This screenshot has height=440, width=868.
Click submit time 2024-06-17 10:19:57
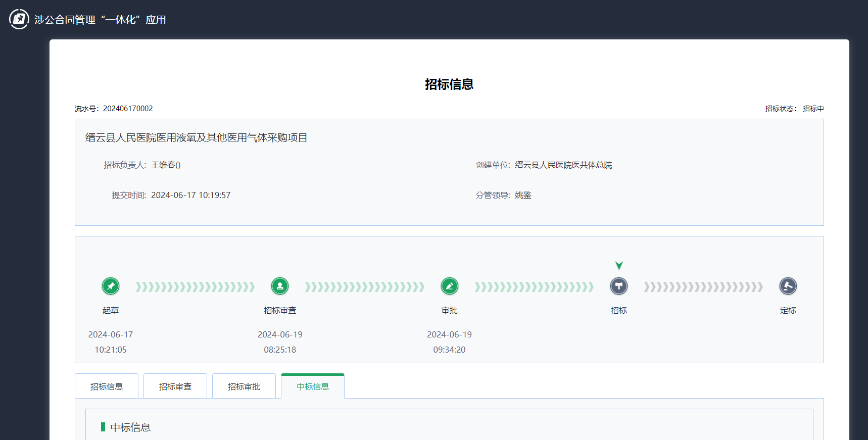point(191,195)
